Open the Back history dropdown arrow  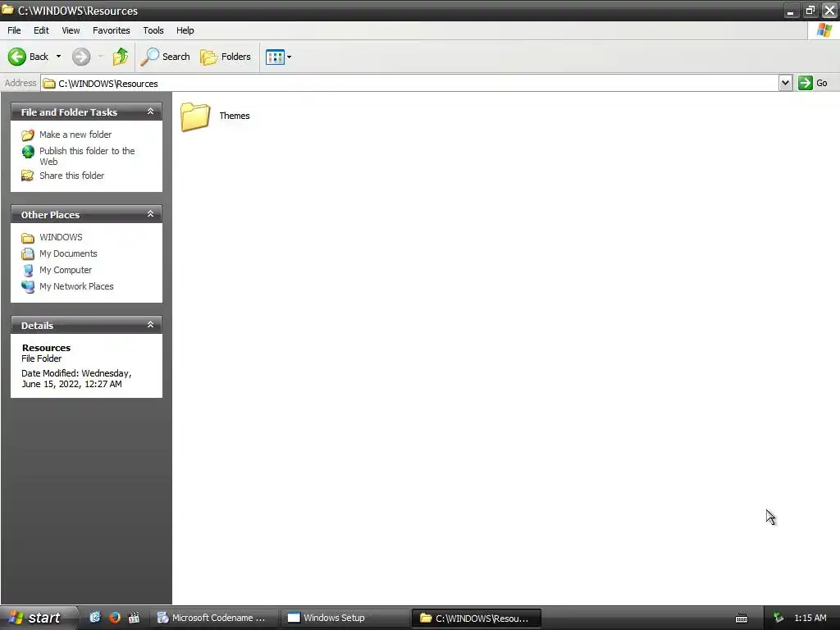(x=58, y=57)
